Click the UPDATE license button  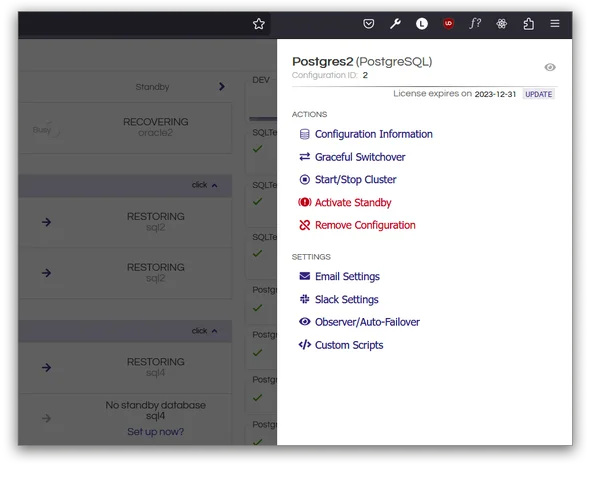pyautogui.click(x=539, y=94)
